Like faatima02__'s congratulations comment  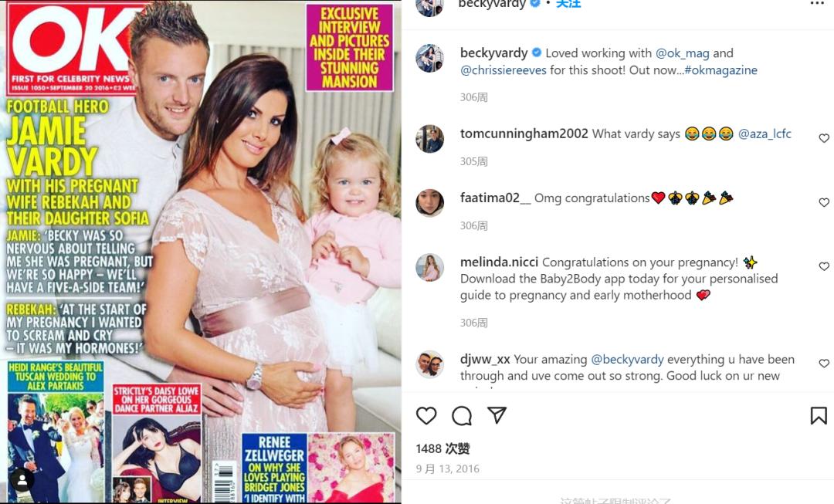824,202
